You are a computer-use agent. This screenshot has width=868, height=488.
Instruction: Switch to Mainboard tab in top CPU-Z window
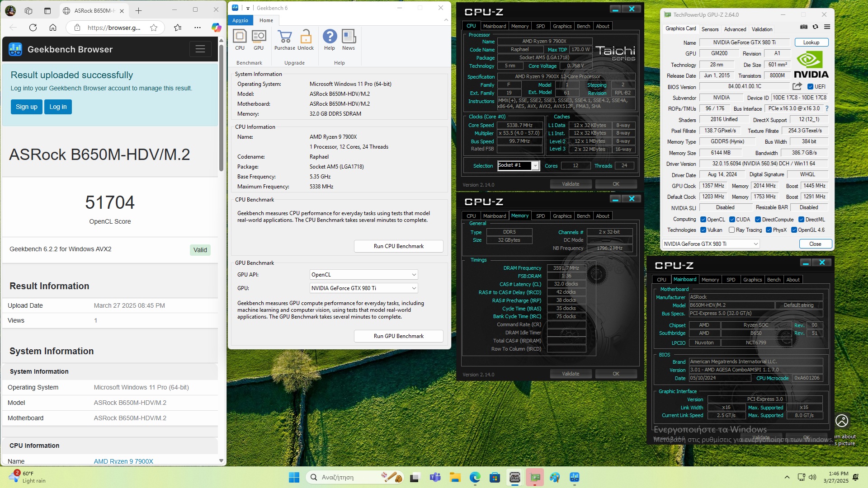coord(494,26)
